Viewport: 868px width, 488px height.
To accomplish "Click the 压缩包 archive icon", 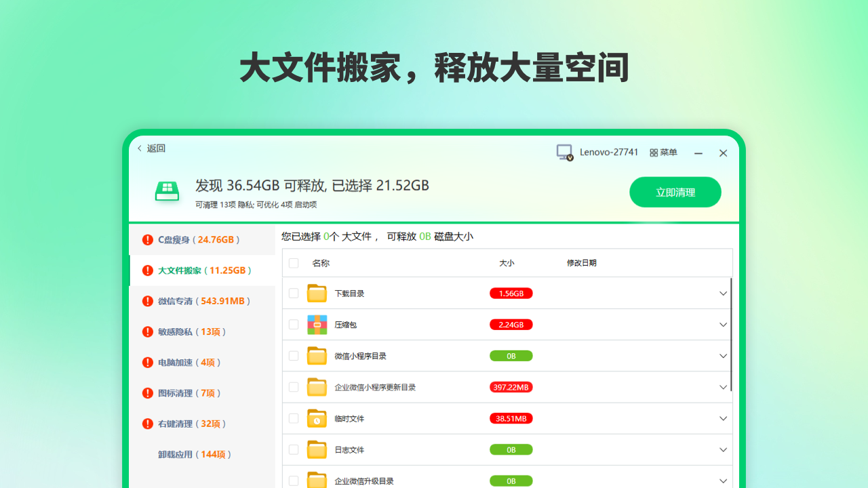I will [x=317, y=324].
